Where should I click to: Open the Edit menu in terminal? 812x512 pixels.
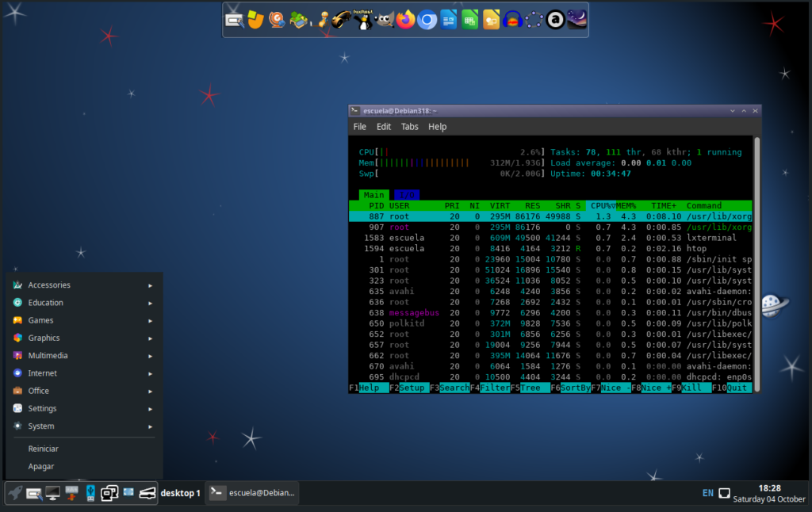point(384,127)
